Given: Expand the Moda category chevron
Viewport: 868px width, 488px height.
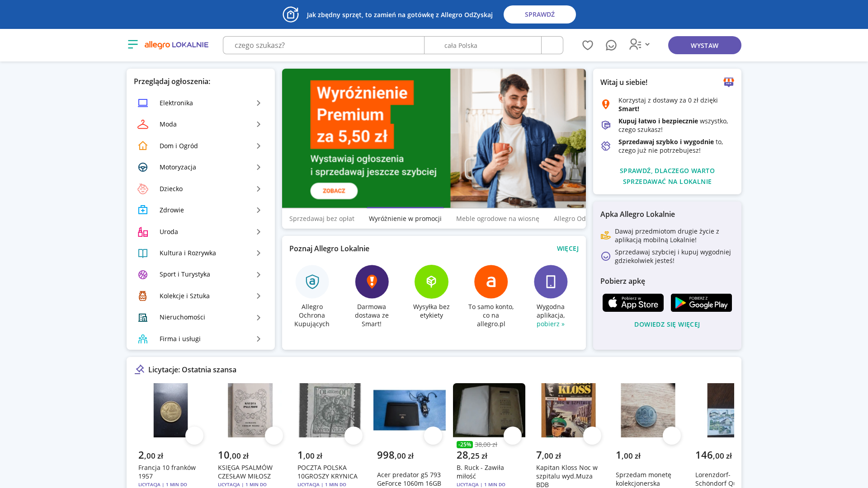Looking at the screenshot, I should pos(259,124).
